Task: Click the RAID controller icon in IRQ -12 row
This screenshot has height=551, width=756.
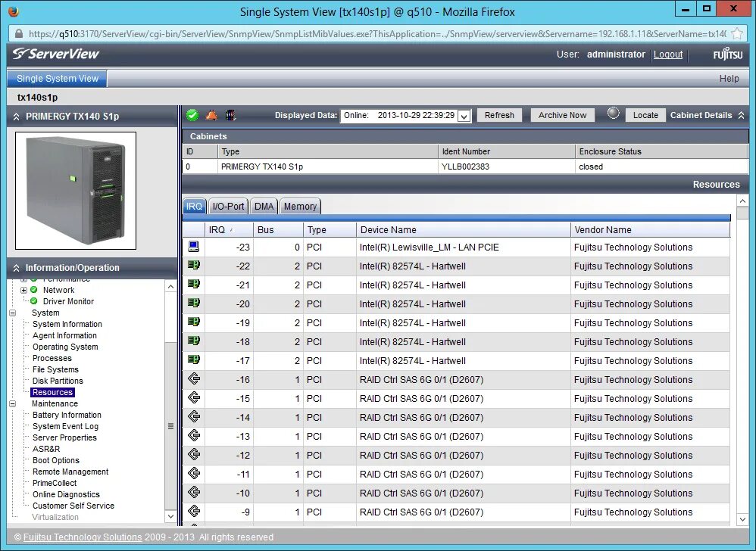Action: click(x=194, y=454)
